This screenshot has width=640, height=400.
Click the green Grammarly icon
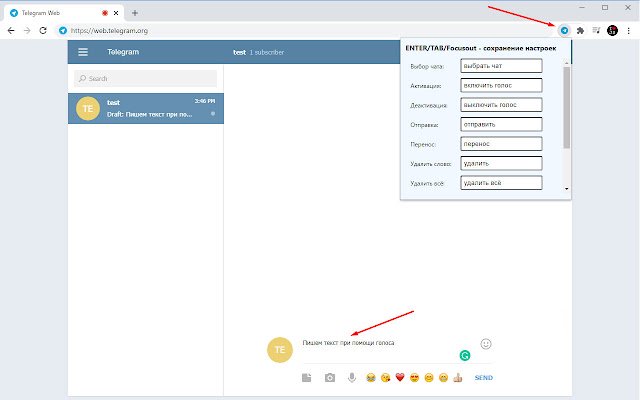[465, 356]
